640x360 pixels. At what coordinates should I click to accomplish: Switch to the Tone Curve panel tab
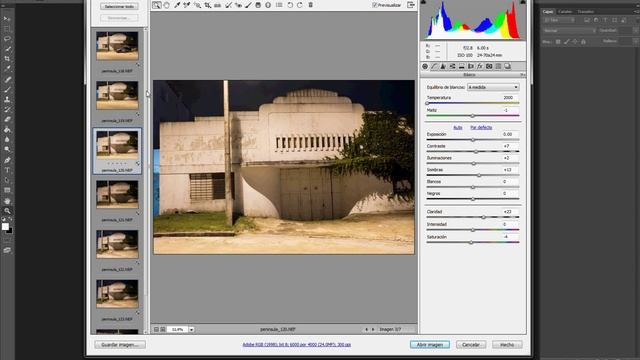coord(434,66)
